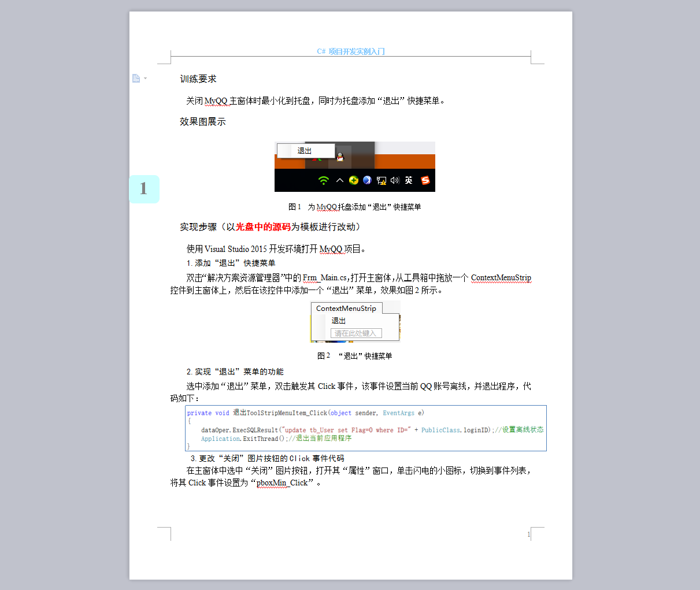Click the code line "dataOper.ExecSQLResult"
The image size is (700, 590).
[372, 430]
